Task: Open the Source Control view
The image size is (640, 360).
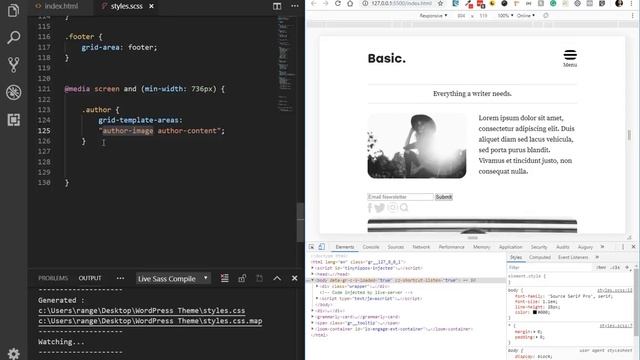Action: (13, 65)
